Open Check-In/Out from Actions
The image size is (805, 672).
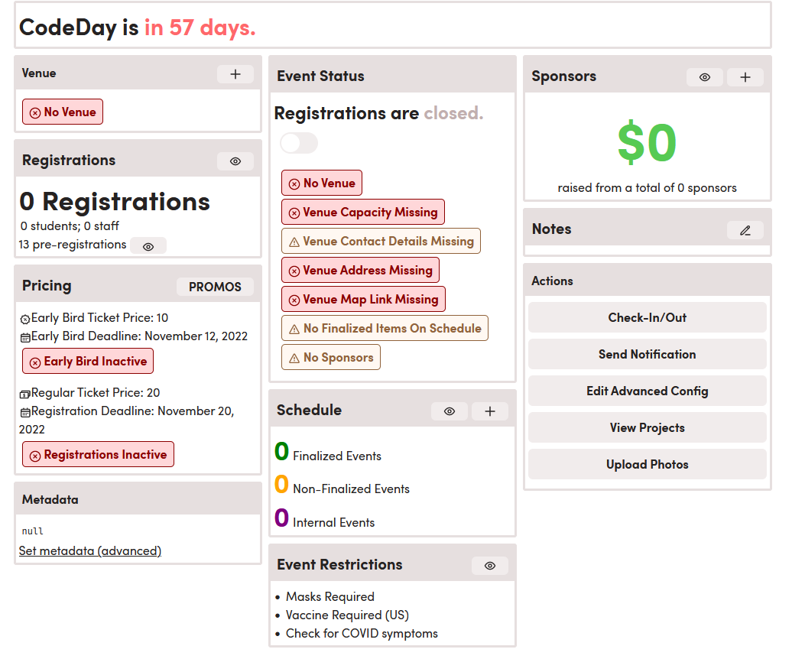[647, 317]
